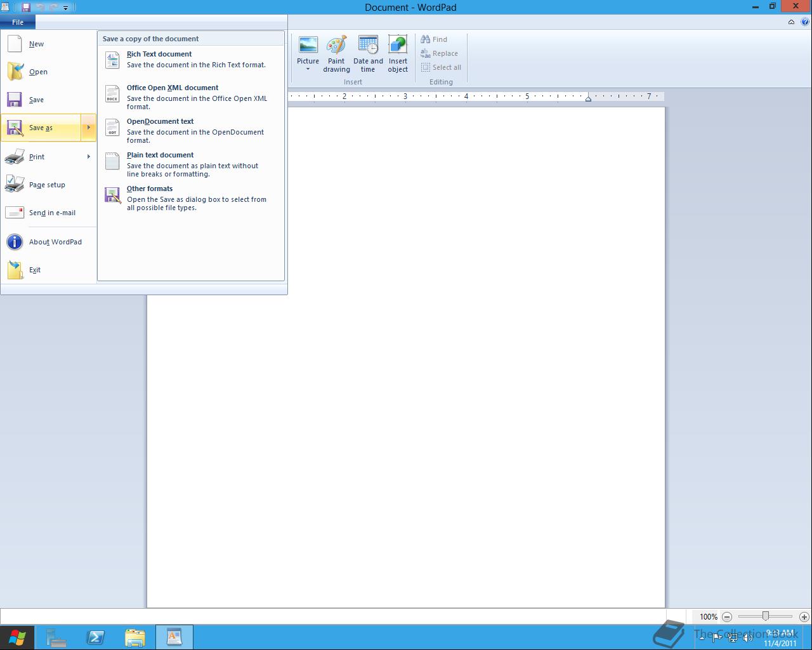The height and width of the screenshot is (650, 812).
Task: Click the New document icon in File menu
Action: click(x=14, y=44)
